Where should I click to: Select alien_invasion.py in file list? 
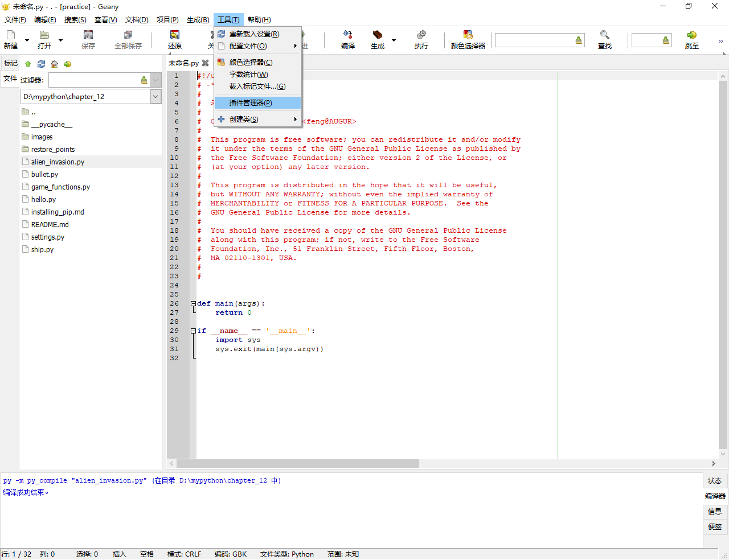(91, 162)
